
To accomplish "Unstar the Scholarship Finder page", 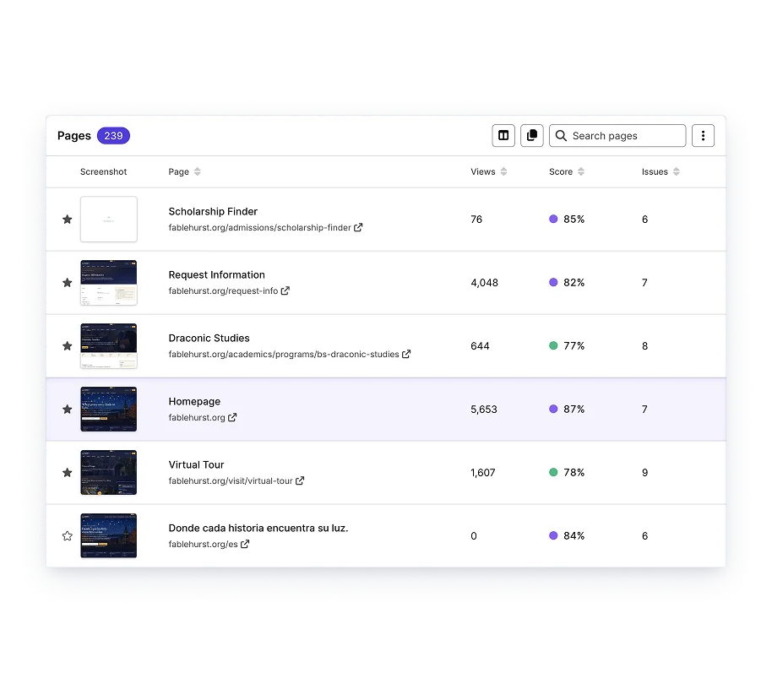I will pyautogui.click(x=68, y=219).
